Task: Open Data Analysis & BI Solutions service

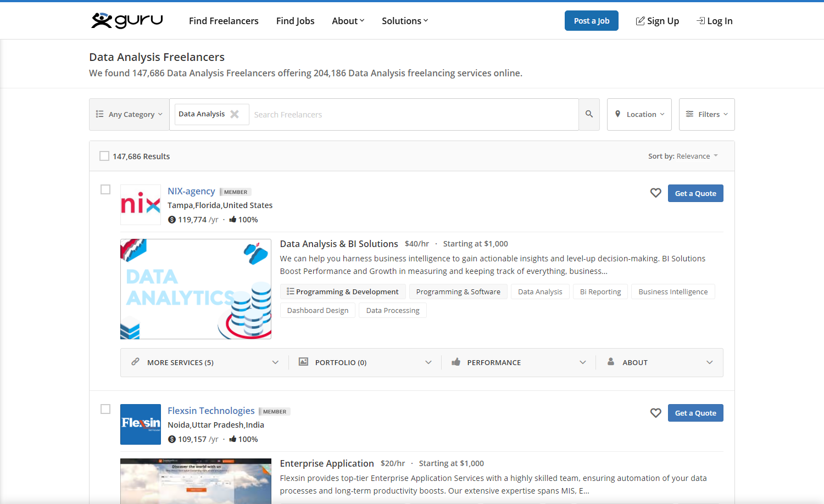Action: 339,244
